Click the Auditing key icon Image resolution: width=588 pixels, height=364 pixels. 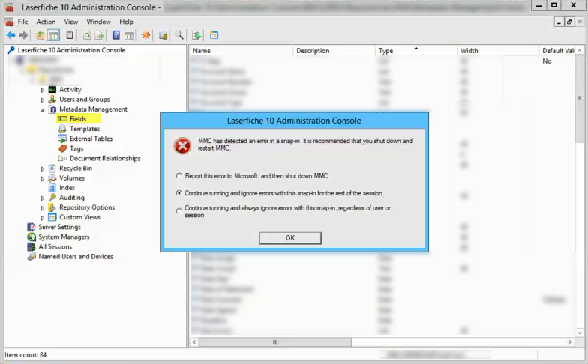[52, 198]
